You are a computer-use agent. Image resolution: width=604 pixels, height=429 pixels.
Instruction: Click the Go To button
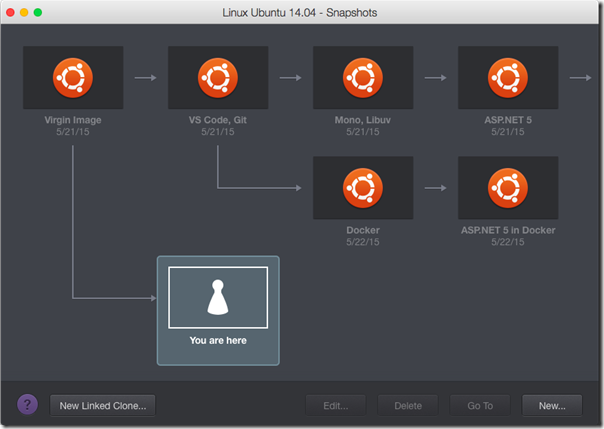(x=480, y=406)
